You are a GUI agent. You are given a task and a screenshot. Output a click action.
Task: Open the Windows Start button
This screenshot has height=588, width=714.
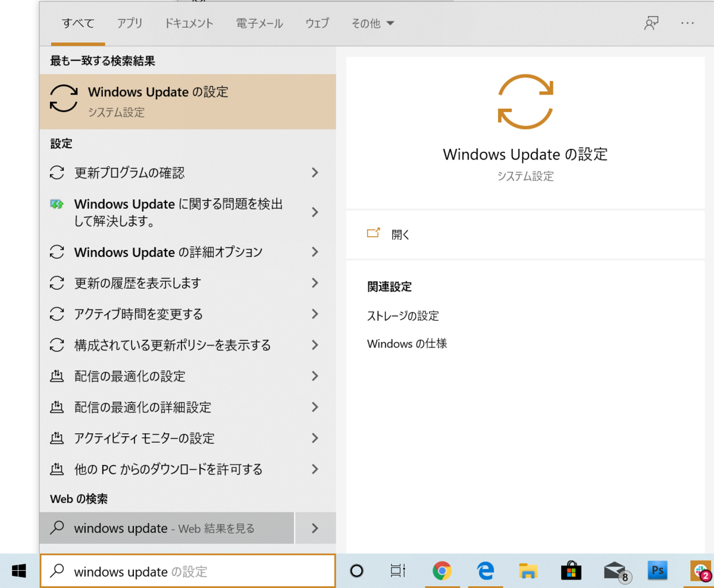click(19, 571)
